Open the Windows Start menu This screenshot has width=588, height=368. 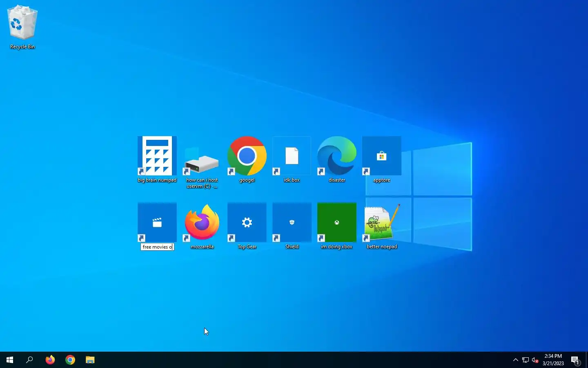10,360
